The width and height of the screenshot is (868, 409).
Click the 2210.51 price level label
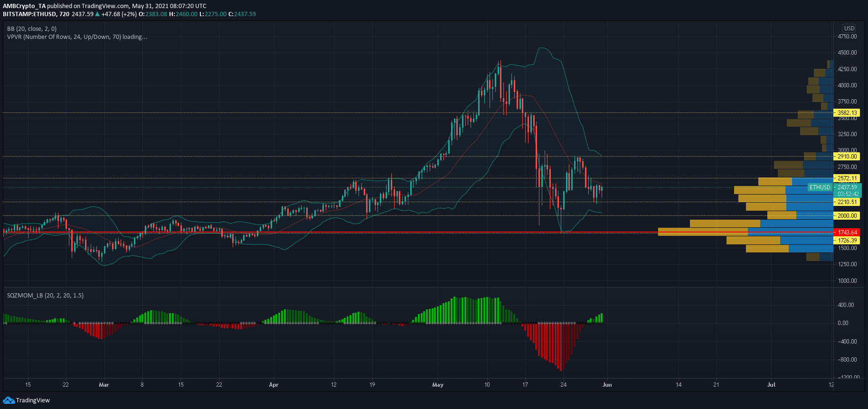pyautogui.click(x=847, y=202)
